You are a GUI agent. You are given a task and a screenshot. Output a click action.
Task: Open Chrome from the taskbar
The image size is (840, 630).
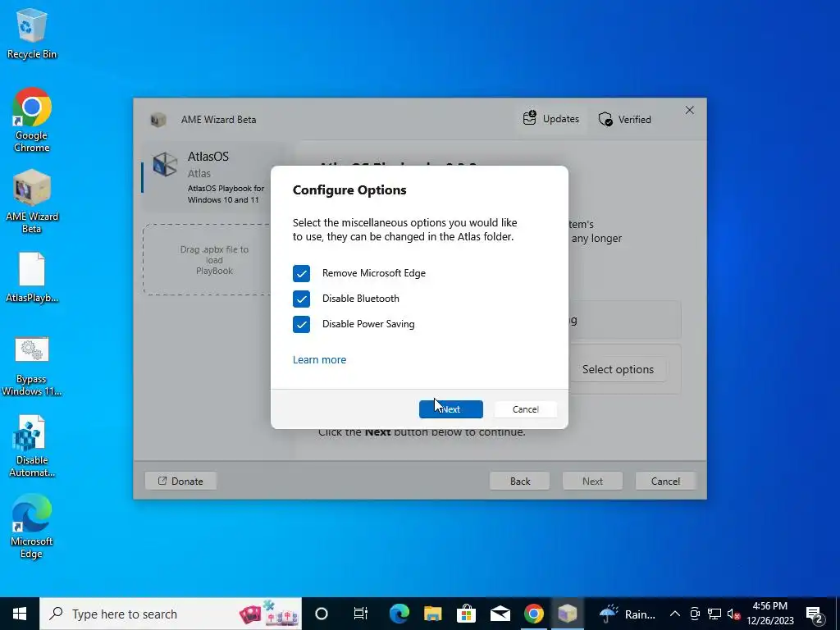pos(533,614)
